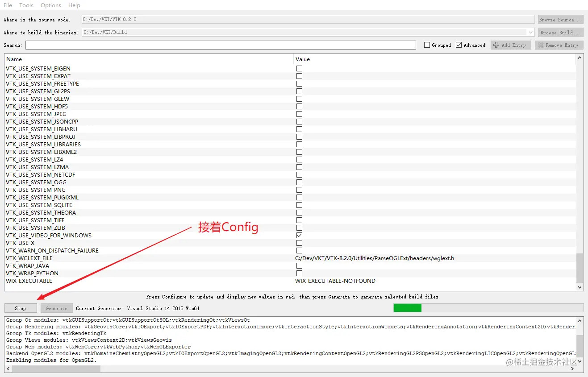Enable VTK_WRAP_JAVA checkbox
Screen dimensions: 588x377
coord(299,266)
